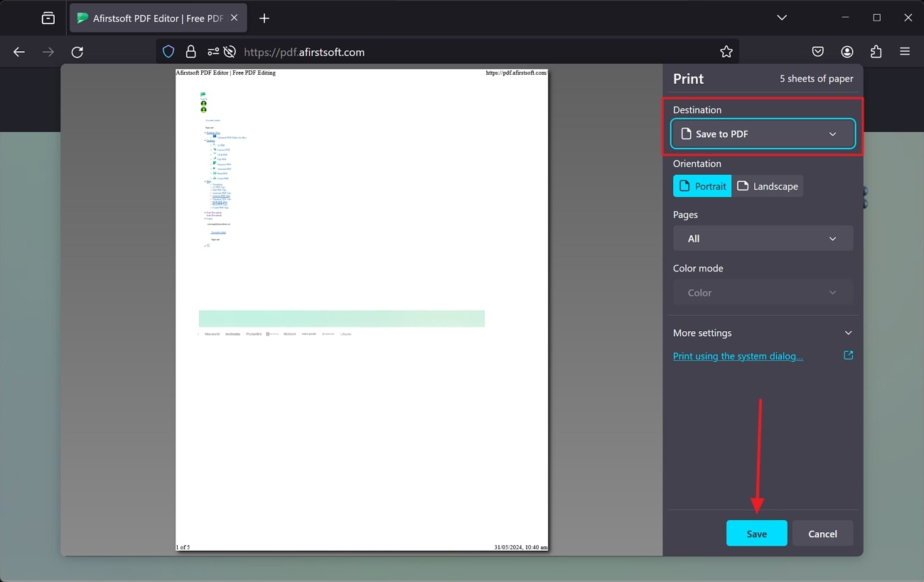Bookmark this page with the star icon

pos(726,52)
